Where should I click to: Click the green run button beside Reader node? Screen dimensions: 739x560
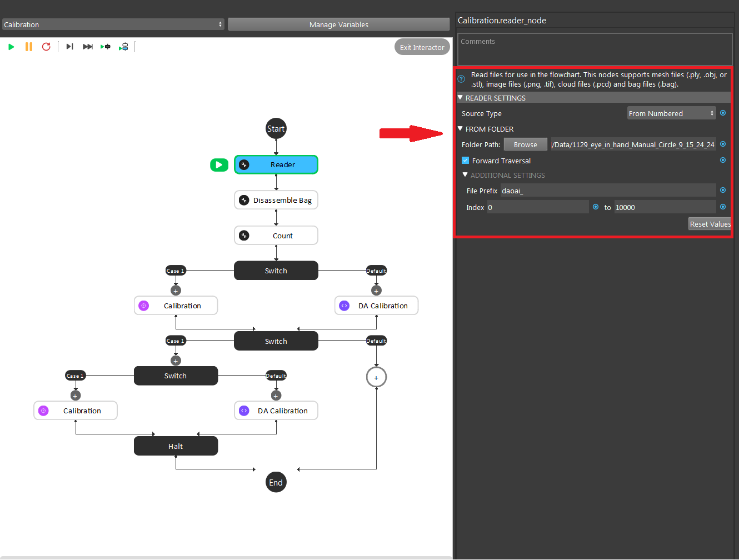(219, 164)
